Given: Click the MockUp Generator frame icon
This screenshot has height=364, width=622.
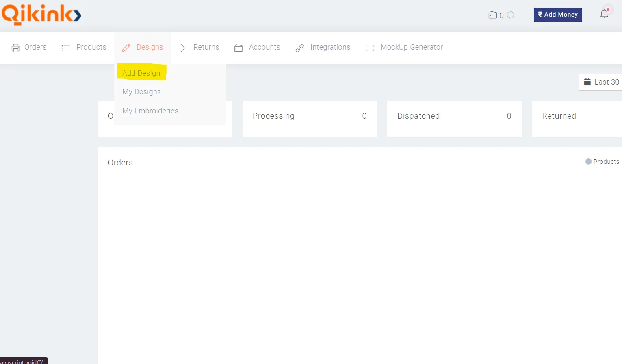Looking at the screenshot, I should [370, 48].
